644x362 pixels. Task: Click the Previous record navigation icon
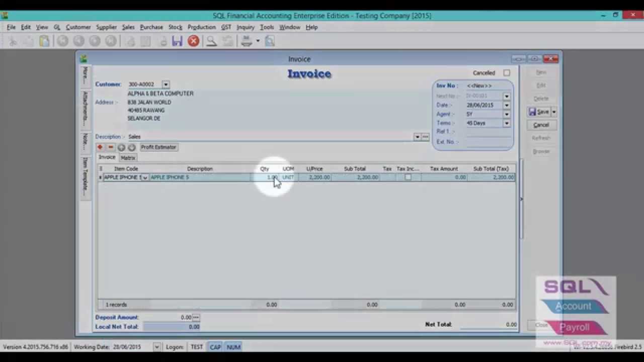point(78,41)
